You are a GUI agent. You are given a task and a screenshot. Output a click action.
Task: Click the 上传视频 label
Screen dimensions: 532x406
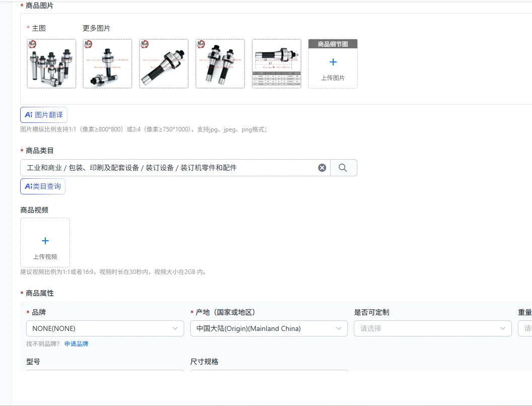[45, 256]
